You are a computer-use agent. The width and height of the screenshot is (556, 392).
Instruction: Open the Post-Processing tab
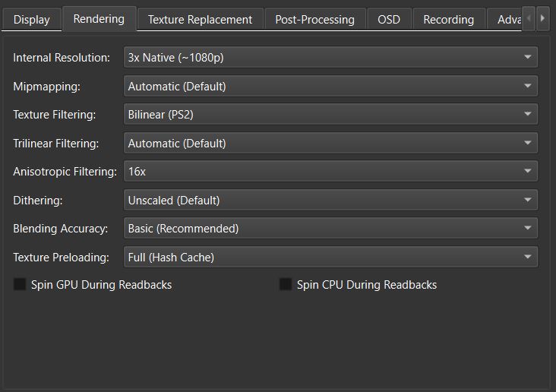click(315, 20)
